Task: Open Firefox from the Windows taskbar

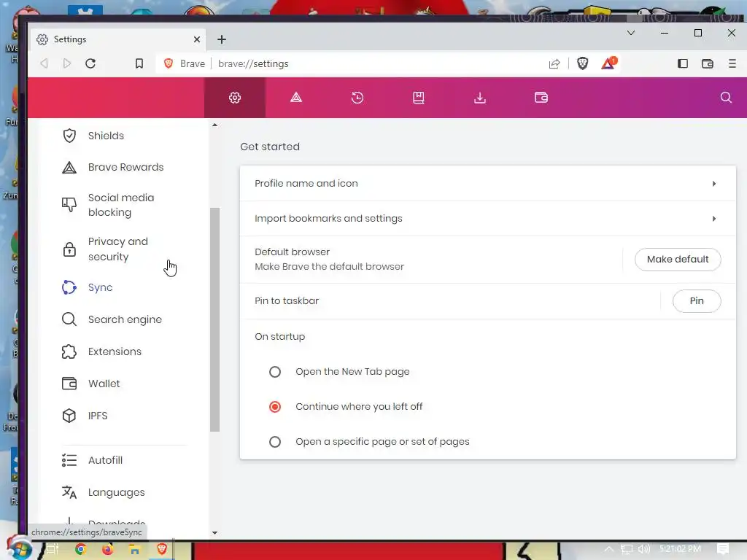Action: 108,550
